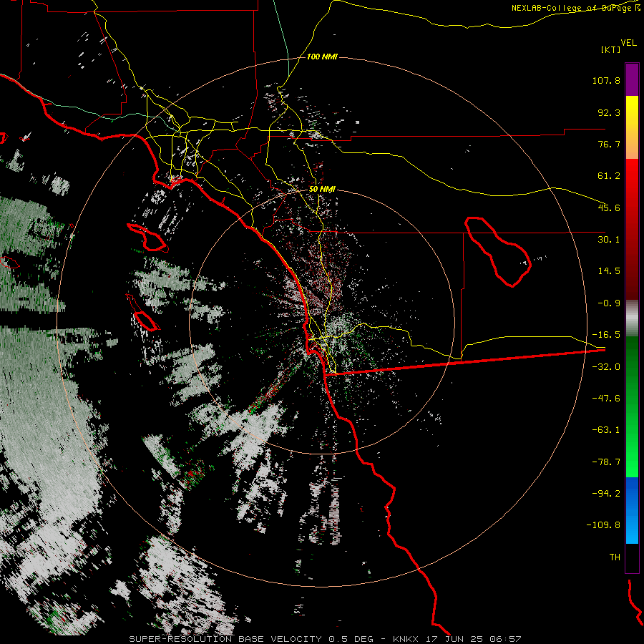Click the 100 NMI range ring label
644x644 pixels.
(322, 57)
